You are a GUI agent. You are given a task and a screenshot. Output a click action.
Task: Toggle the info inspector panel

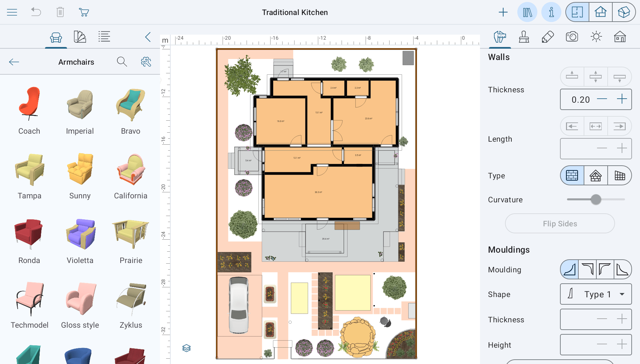(x=551, y=12)
